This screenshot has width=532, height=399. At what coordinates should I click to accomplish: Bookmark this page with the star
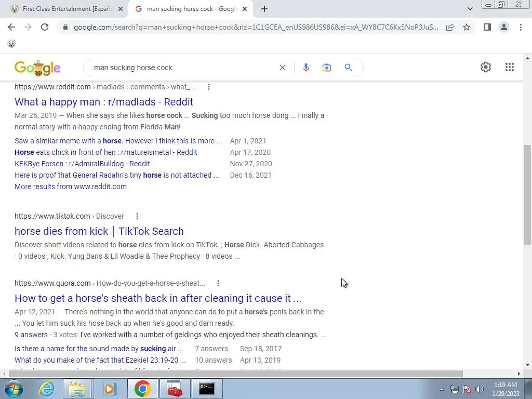tap(467, 27)
